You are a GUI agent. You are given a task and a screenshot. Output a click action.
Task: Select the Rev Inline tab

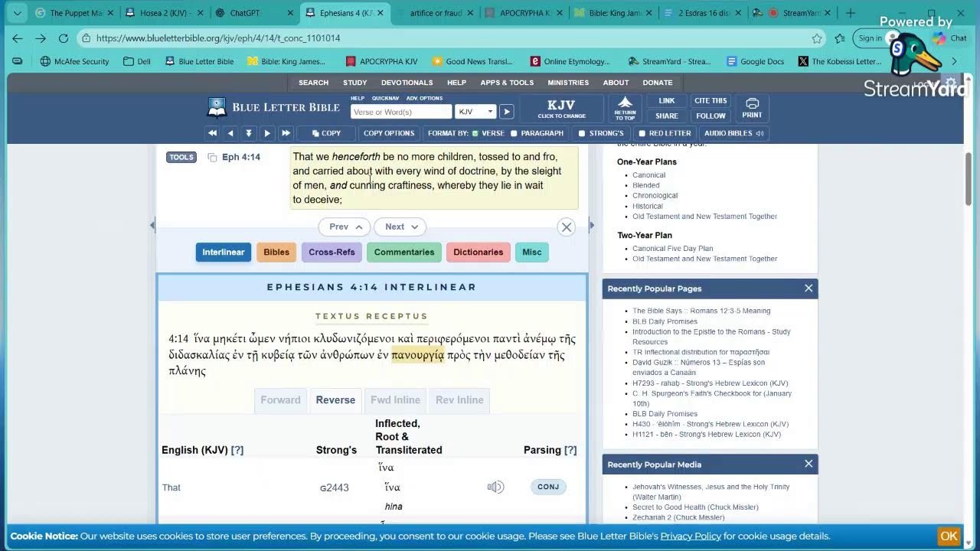point(459,399)
